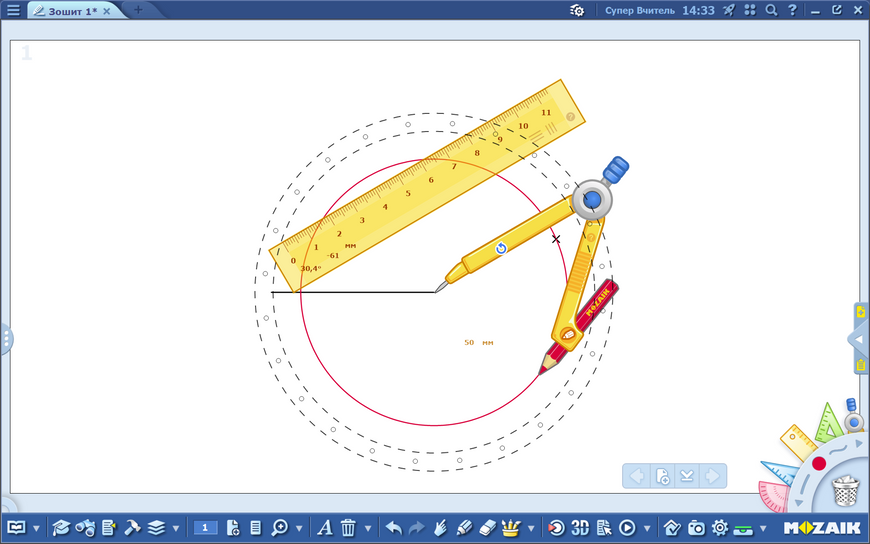Expand the drawing tools dropdown

tap(531, 528)
